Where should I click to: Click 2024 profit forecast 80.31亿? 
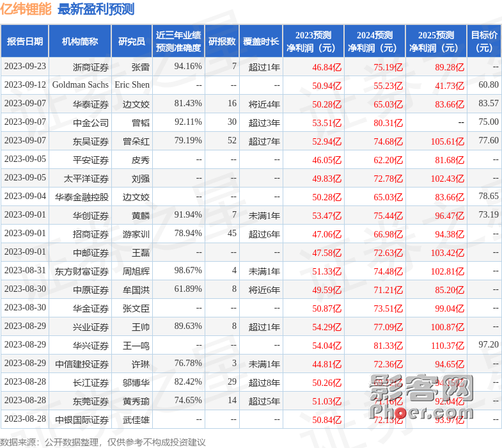click(388, 123)
